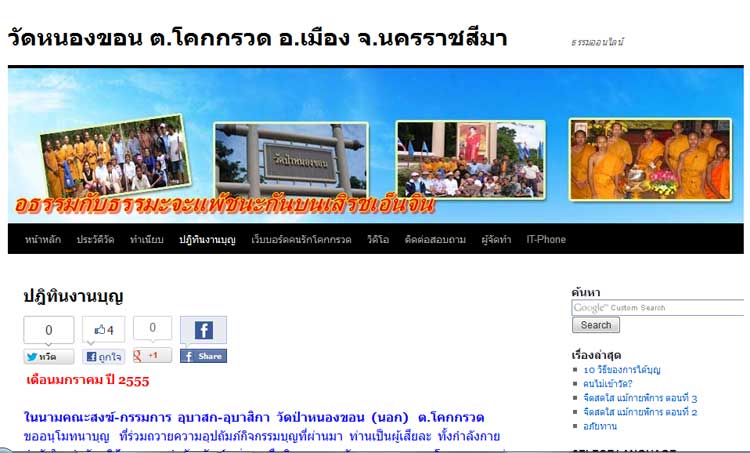Viewport: 750px width, 453px height.
Task: Click the red banner slogan text
Action: coord(225,204)
